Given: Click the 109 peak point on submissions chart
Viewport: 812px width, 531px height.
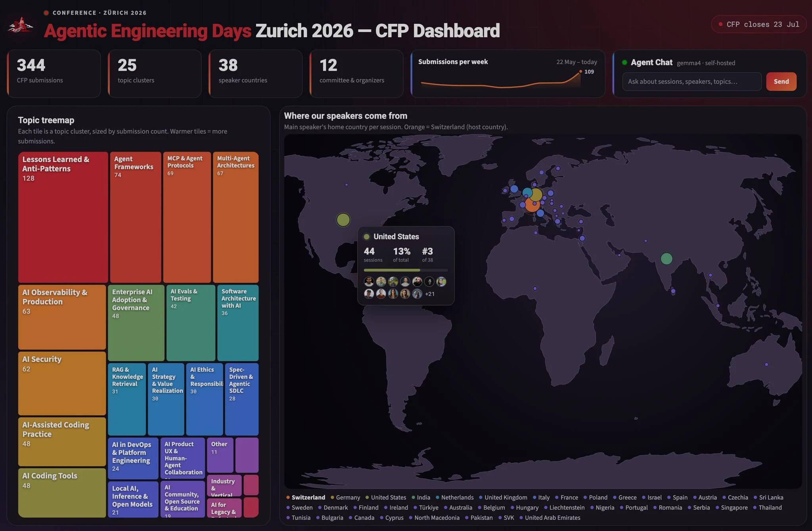Looking at the screenshot, I should 580,71.
